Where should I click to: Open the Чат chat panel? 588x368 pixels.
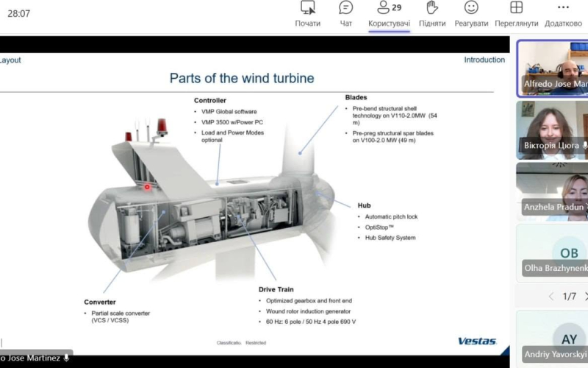(x=345, y=14)
